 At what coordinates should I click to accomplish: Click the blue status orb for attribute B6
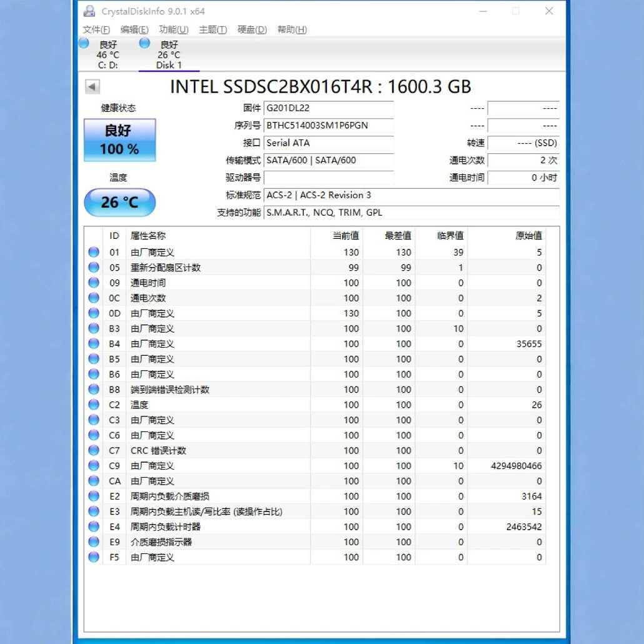click(94, 374)
